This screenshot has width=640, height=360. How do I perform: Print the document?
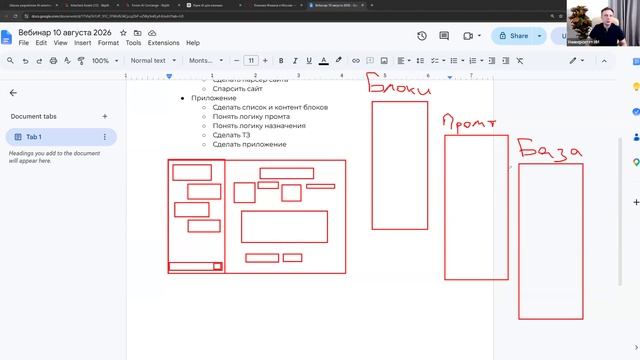[x=53, y=61]
